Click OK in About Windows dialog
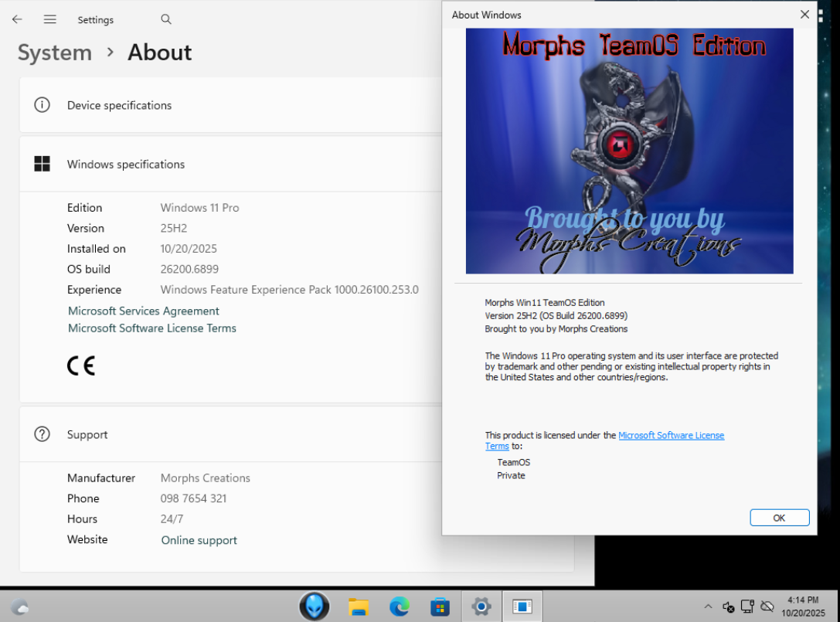The width and height of the screenshot is (840, 622). [779, 518]
